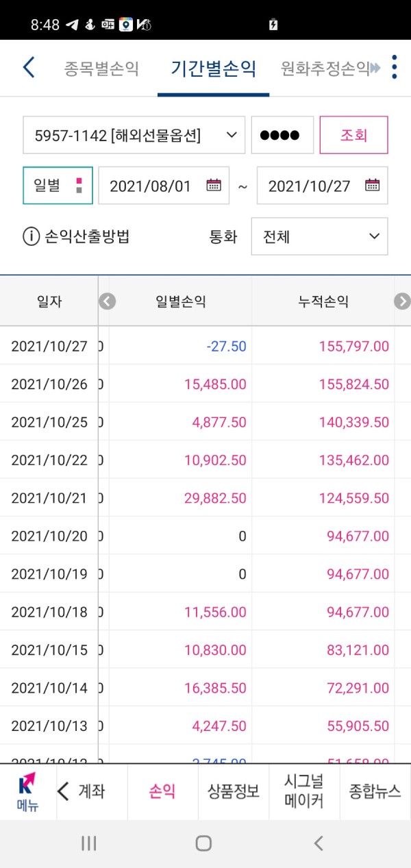Open the 통화 전체 dropdown

[319, 236]
